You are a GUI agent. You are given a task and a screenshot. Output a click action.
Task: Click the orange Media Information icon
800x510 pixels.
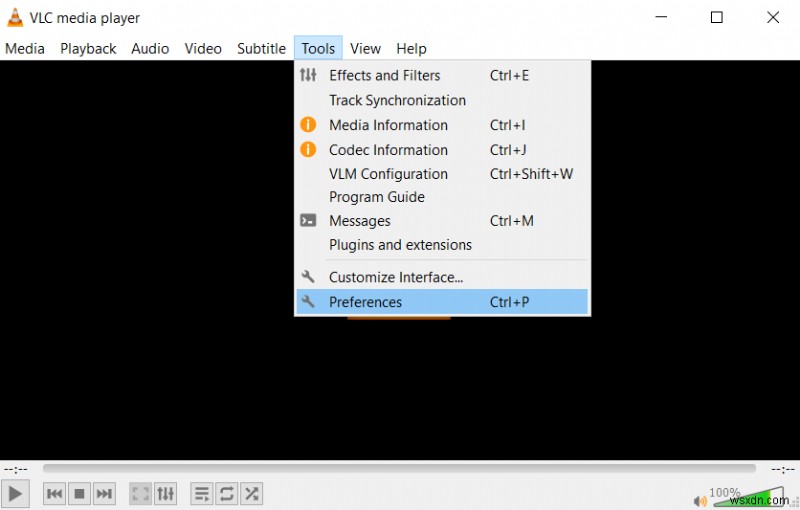(308, 124)
